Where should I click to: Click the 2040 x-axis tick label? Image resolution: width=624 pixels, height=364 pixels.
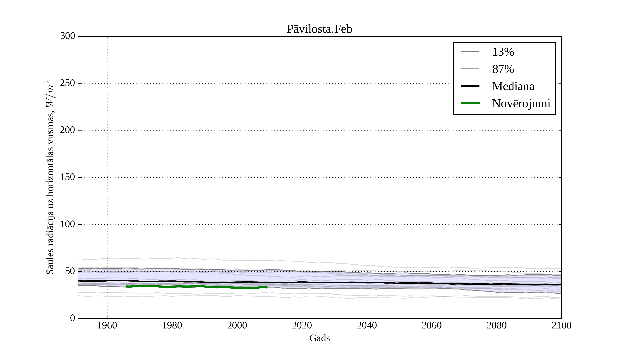point(367,325)
